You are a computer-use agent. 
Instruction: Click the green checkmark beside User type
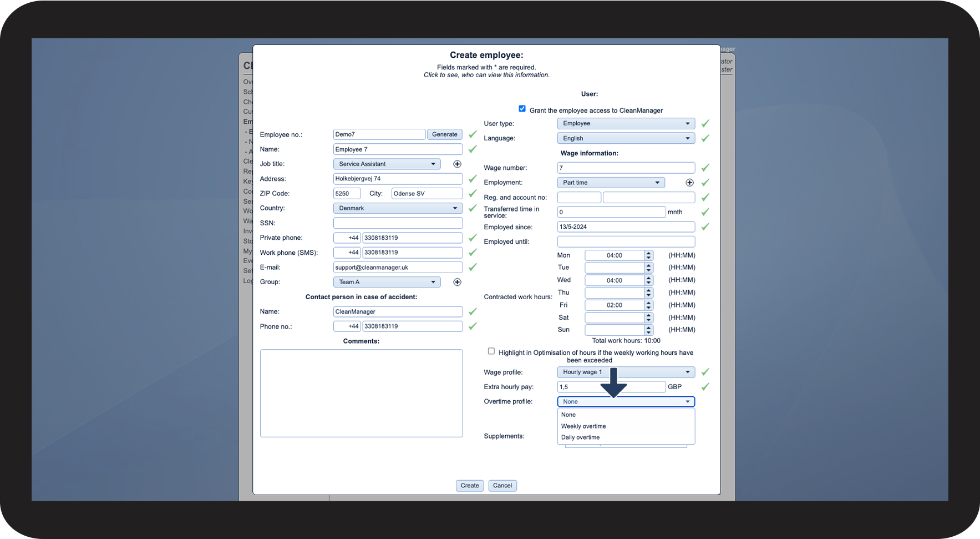[x=705, y=123]
